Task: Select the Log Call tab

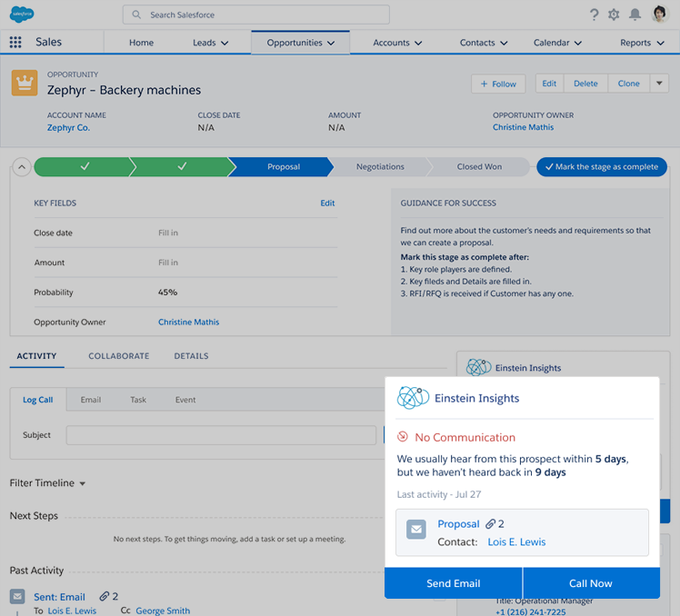Action: tap(38, 400)
